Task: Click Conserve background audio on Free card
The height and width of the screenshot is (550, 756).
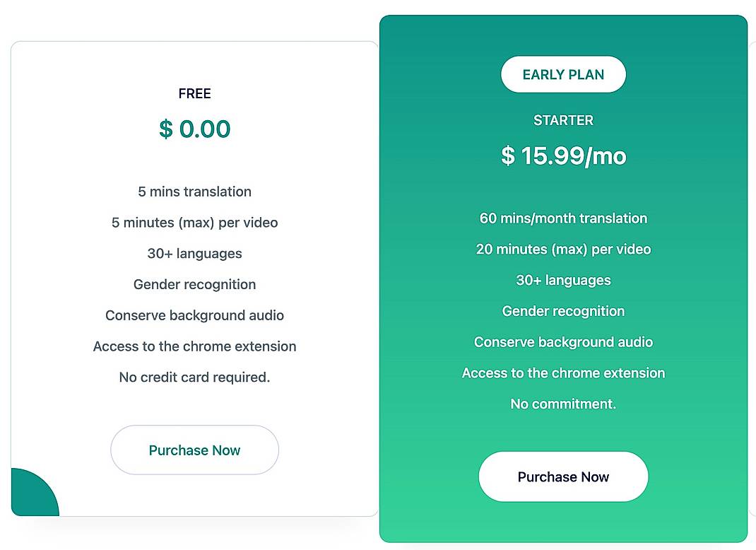Action: (x=194, y=315)
